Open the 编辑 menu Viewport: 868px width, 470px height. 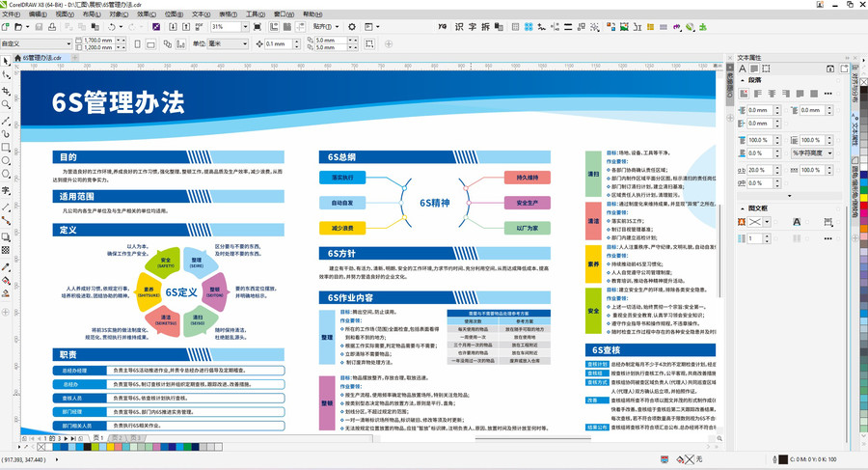coord(38,14)
